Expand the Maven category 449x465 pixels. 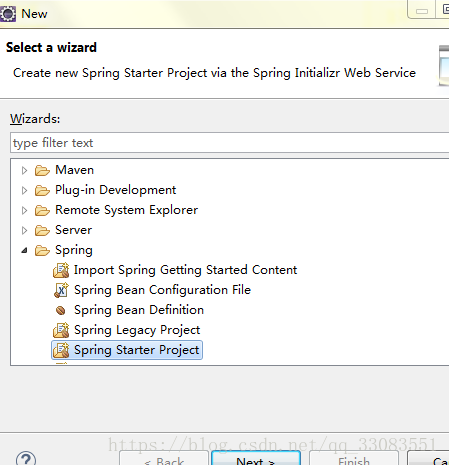pyautogui.click(x=24, y=170)
